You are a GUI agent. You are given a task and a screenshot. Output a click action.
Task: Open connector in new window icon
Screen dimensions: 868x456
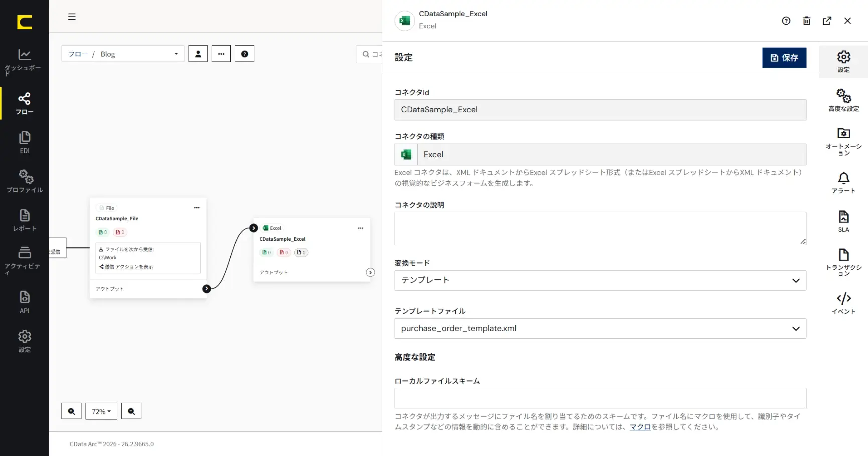pyautogui.click(x=827, y=21)
